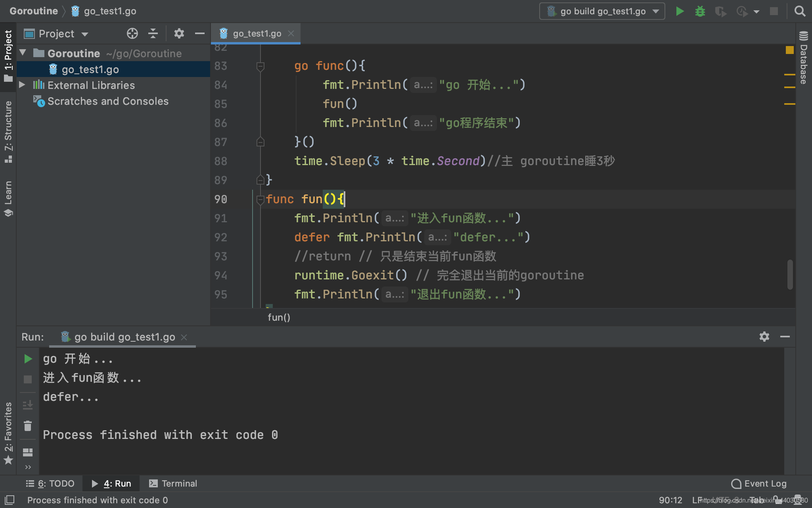
Task: Open the Run tool tab
Action: (111, 483)
